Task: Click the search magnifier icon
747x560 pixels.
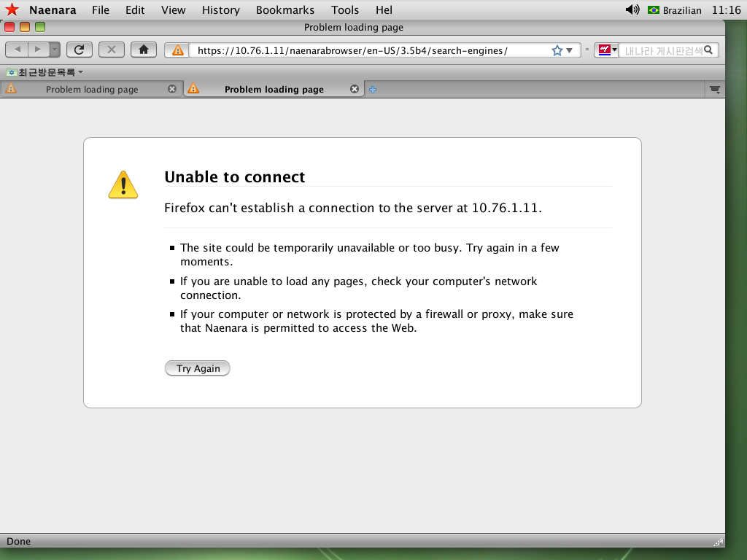Action: pyautogui.click(x=708, y=50)
